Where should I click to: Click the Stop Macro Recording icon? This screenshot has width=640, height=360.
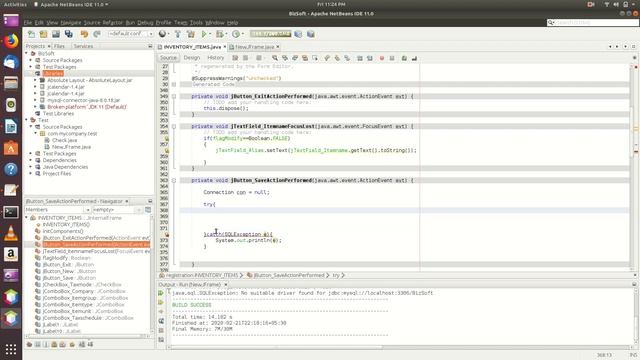[x=392, y=58]
